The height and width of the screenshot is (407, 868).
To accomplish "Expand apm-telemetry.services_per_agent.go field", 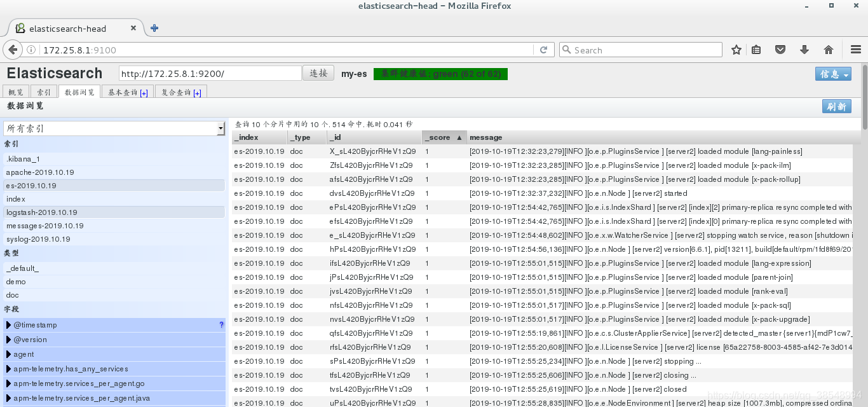I will pyautogui.click(x=9, y=383).
